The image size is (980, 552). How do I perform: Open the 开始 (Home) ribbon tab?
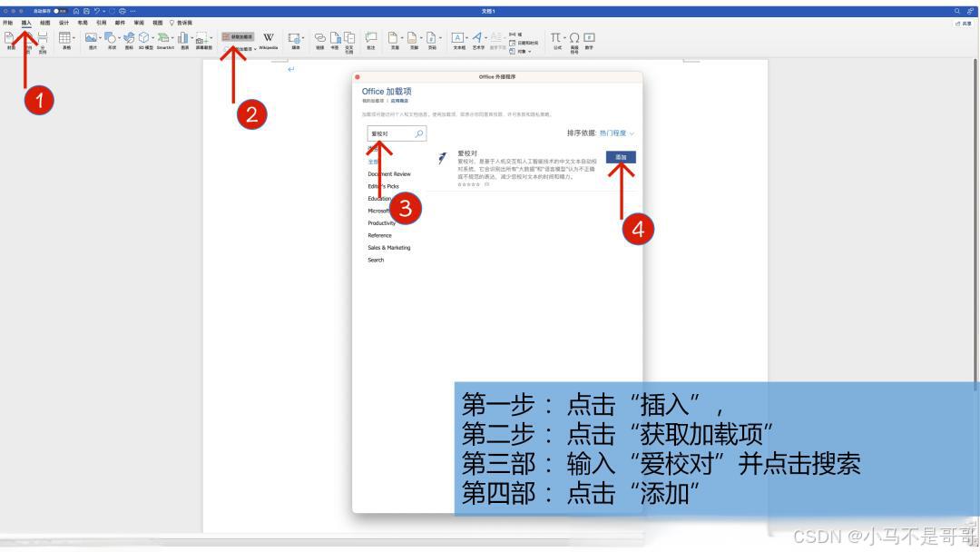[x=7, y=23]
